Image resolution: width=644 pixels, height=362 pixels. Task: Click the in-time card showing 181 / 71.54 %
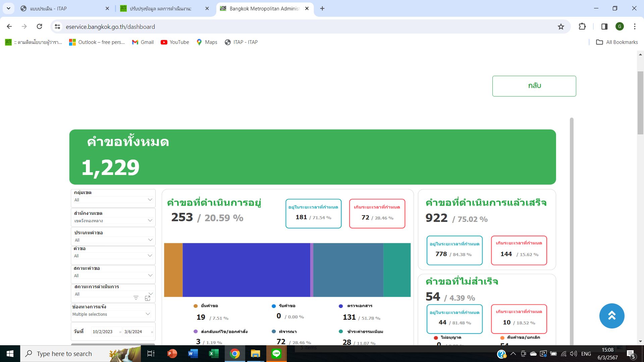tap(314, 214)
